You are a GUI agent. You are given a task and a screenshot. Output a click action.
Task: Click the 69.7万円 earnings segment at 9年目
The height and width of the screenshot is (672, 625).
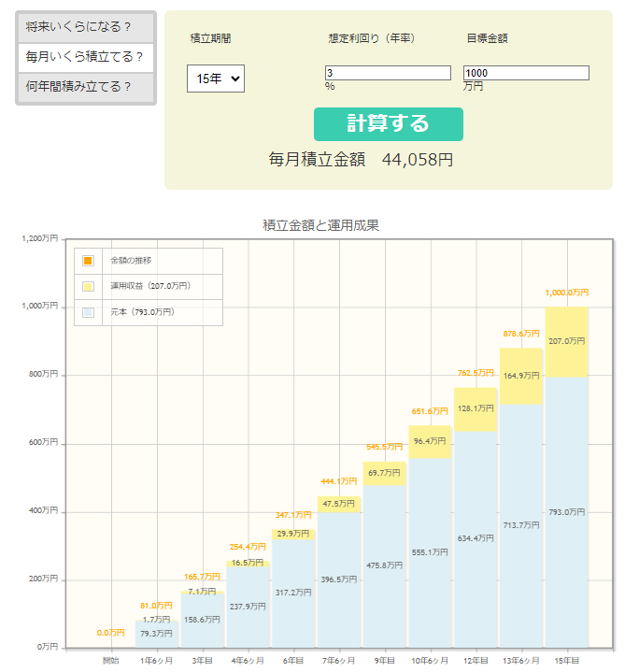tap(384, 474)
